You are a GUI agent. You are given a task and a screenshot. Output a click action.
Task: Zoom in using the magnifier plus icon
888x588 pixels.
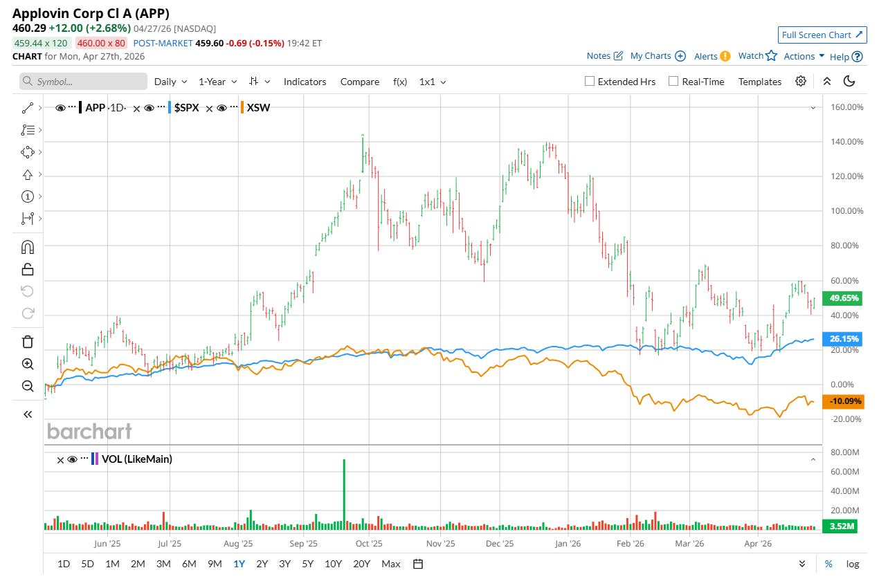[28, 364]
